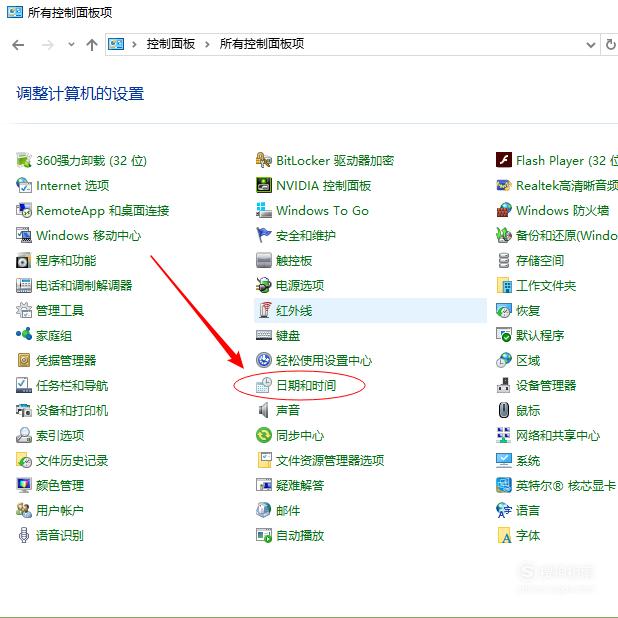
Task: Click the address bar computer icon
Action: click(116, 44)
